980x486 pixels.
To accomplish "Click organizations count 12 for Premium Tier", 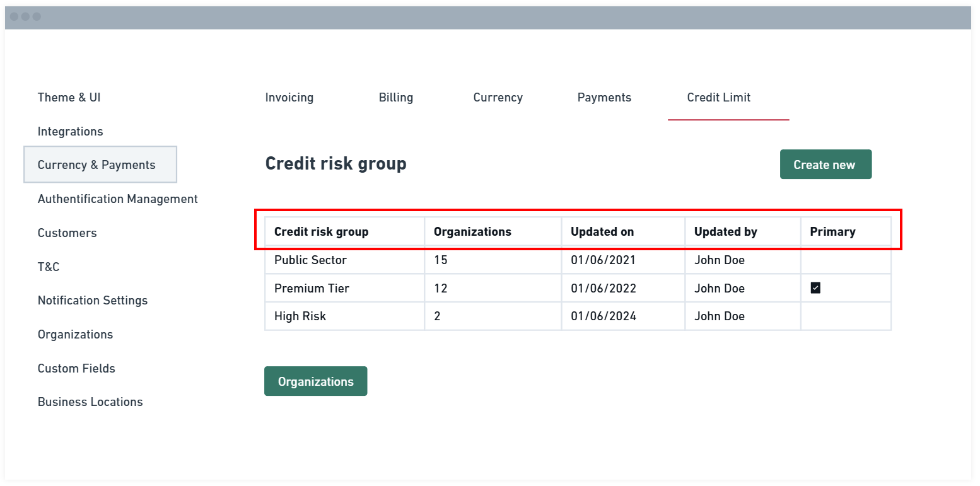I will [440, 289].
